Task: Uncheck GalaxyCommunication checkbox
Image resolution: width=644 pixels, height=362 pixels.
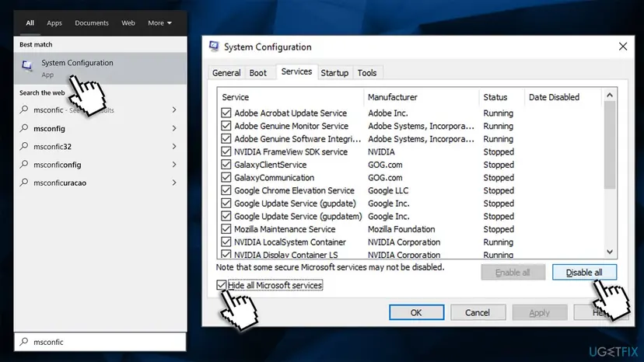Action: click(226, 177)
